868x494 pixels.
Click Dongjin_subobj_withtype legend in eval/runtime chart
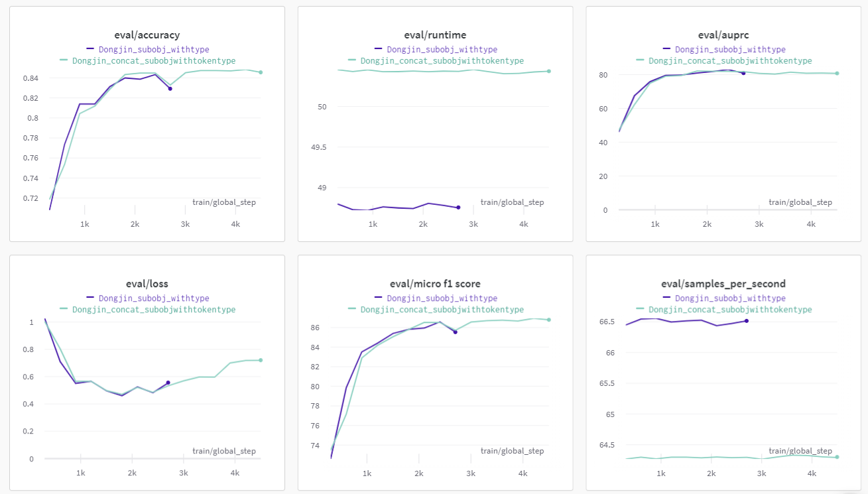(442, 49)
